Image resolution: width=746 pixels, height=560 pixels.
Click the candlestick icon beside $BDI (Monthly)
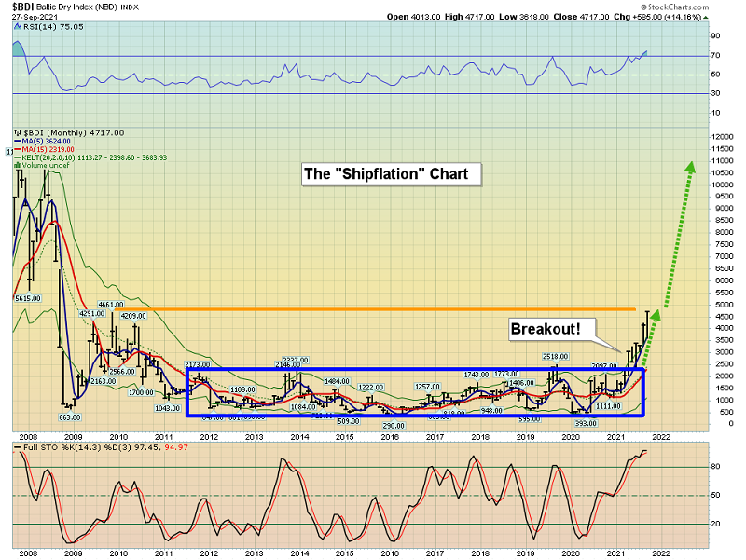(x=18, y=133)
